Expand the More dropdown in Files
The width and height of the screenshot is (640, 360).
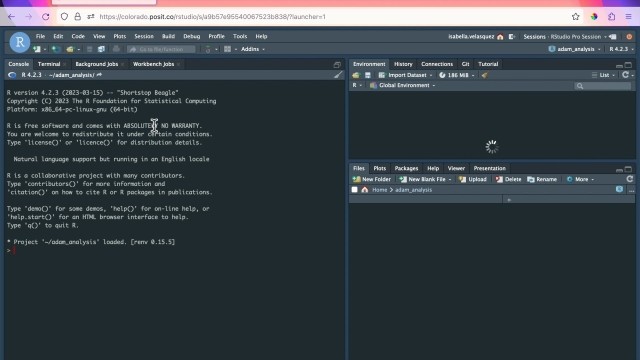coord(580,179)
